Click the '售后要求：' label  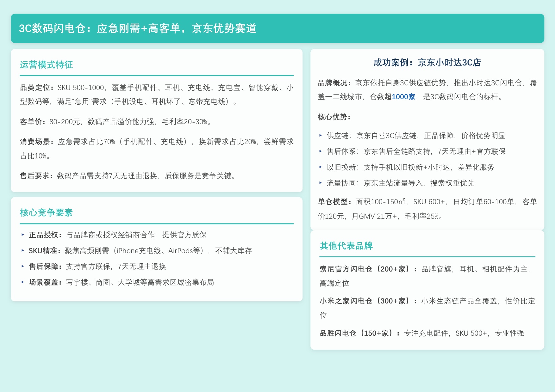click(37, 176)
